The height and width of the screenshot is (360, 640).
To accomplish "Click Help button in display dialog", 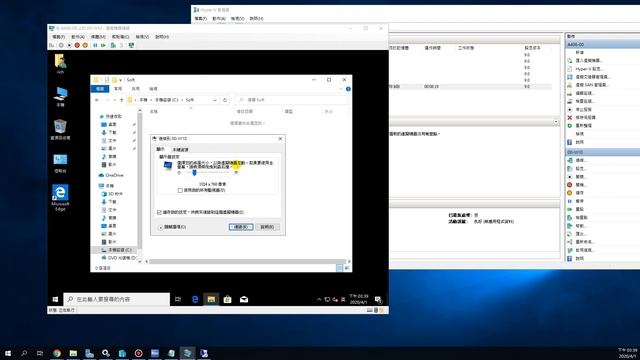I will 267,227.
